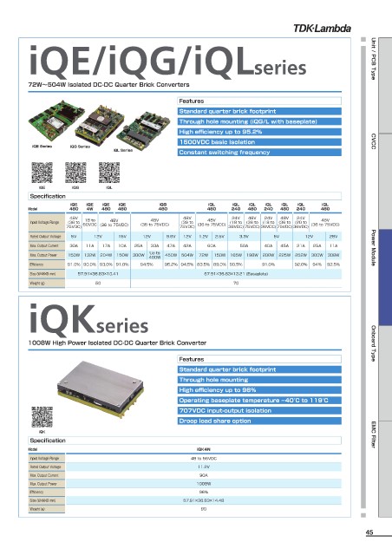Viewport: 392px width, 555px height.
Task: Click the vertical page index bar
Action: point(363,277)
